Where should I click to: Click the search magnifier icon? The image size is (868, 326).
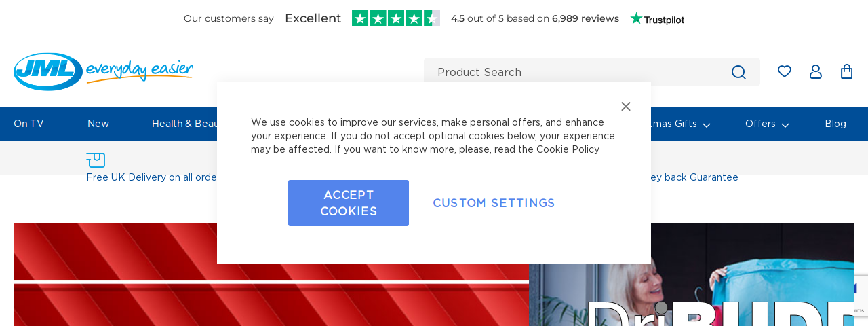click(x=738, y=72)
